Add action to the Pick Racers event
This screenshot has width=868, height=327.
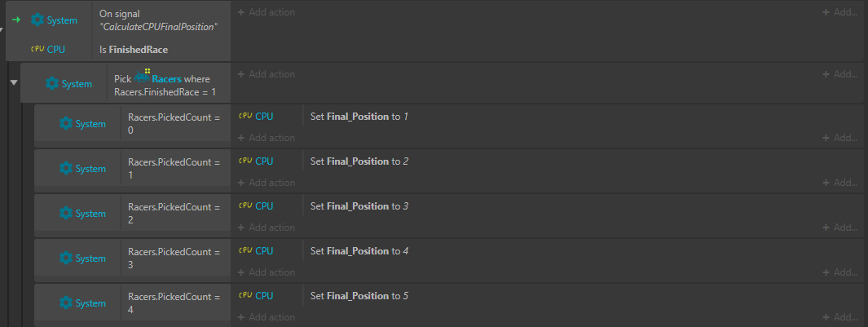click(x=267, y=74)
